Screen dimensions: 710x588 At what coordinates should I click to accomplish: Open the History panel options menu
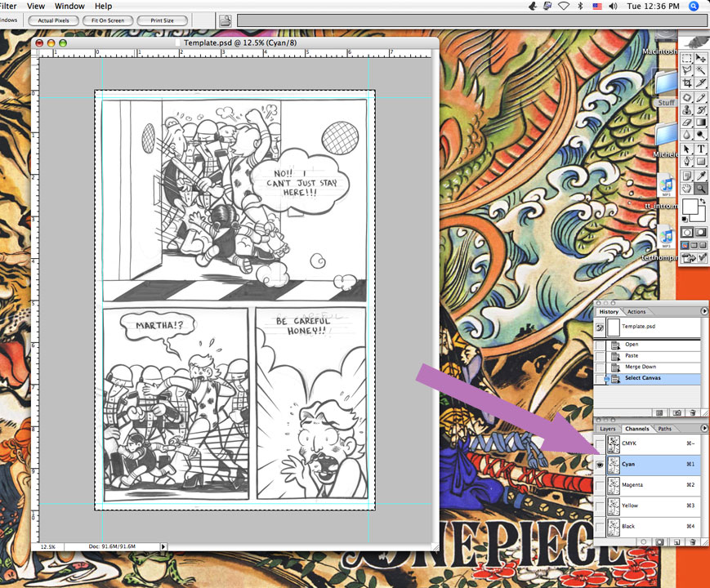pos(703,311)
